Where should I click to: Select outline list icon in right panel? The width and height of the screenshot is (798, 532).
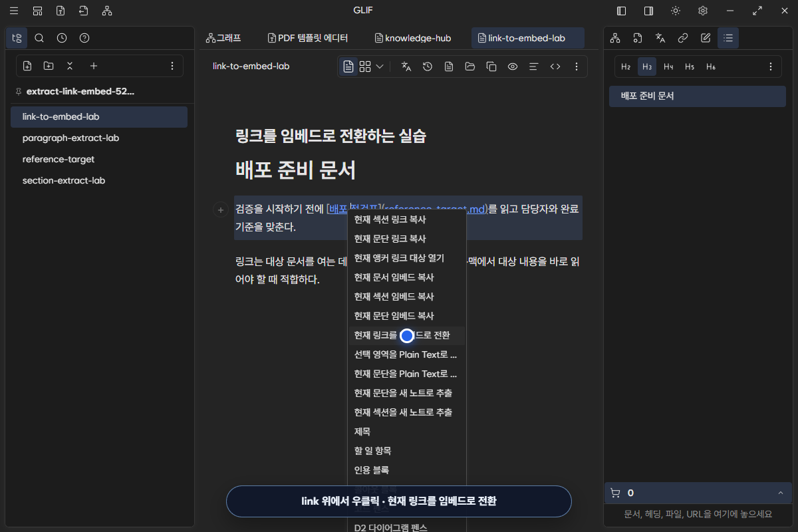728,38
